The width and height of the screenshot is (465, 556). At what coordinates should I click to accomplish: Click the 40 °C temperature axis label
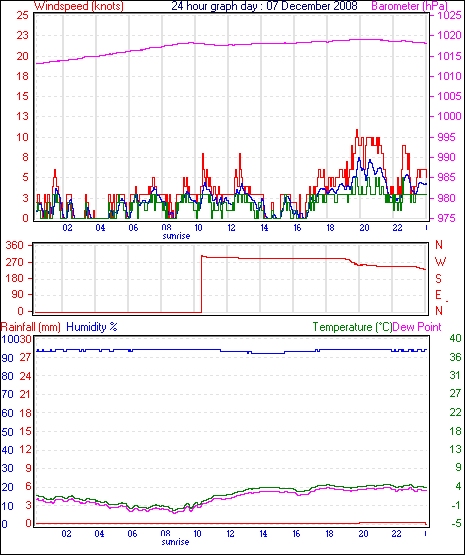455,338
